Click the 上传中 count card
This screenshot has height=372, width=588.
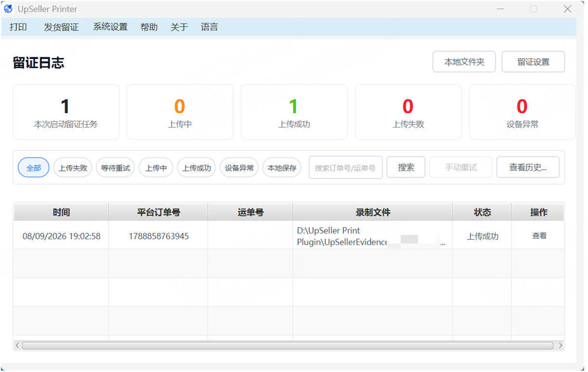180,112
